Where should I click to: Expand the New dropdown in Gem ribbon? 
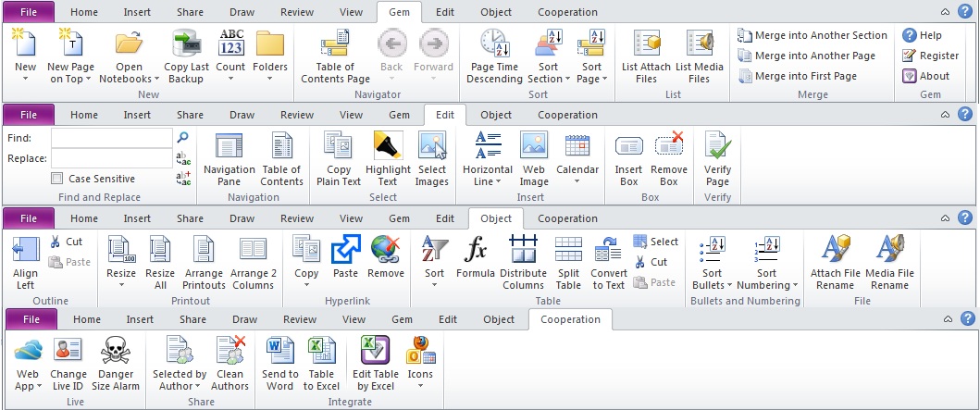pos(26,79)
